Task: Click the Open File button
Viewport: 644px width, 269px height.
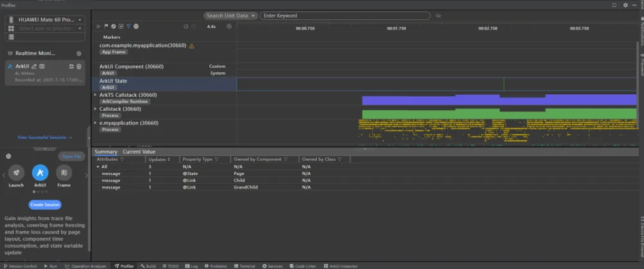Action: point(71,156)
